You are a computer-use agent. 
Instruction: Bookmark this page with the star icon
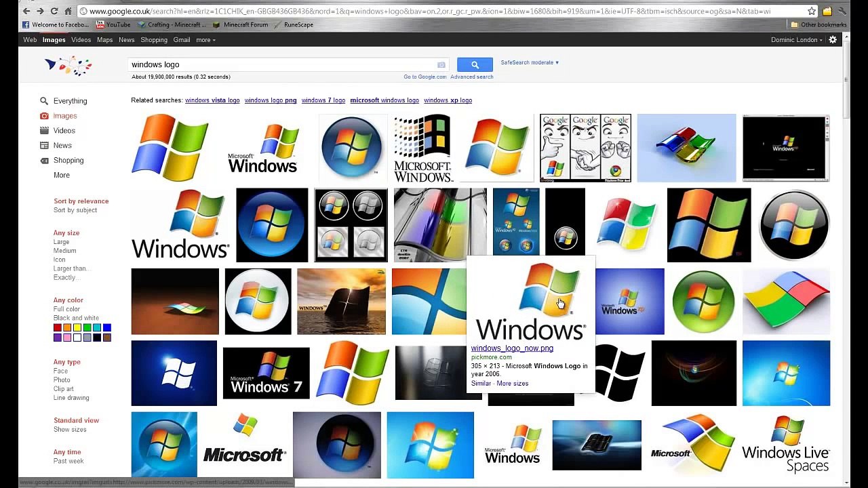(811, 11)
